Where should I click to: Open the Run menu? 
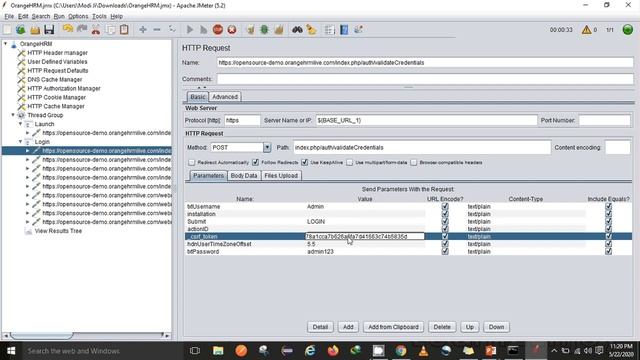pyautogui.click(x=59, y=16)
